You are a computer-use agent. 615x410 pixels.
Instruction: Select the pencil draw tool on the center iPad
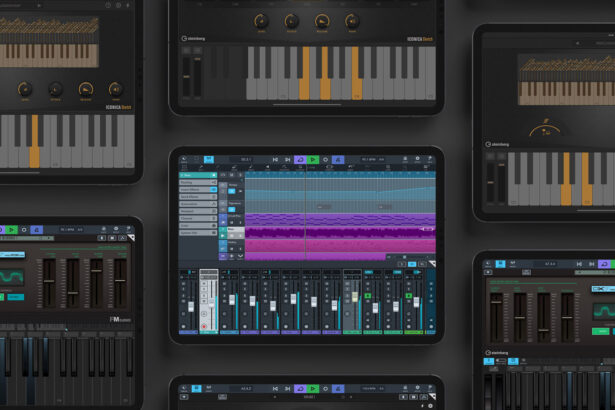pos(200,168)
